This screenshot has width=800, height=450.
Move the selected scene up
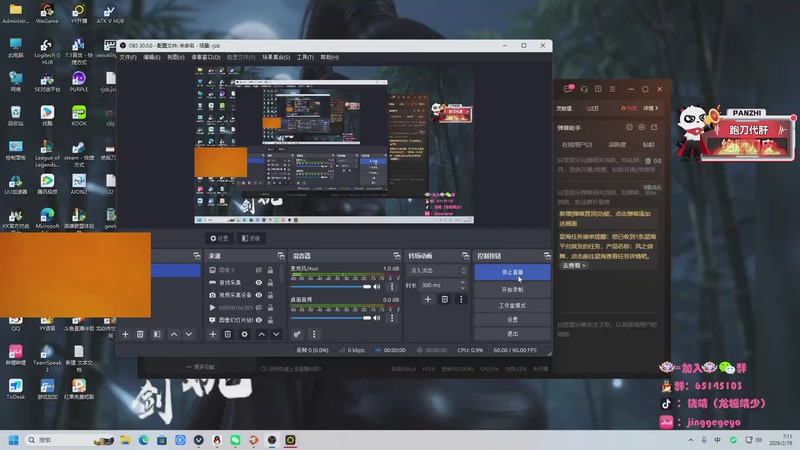click(174, 334)
